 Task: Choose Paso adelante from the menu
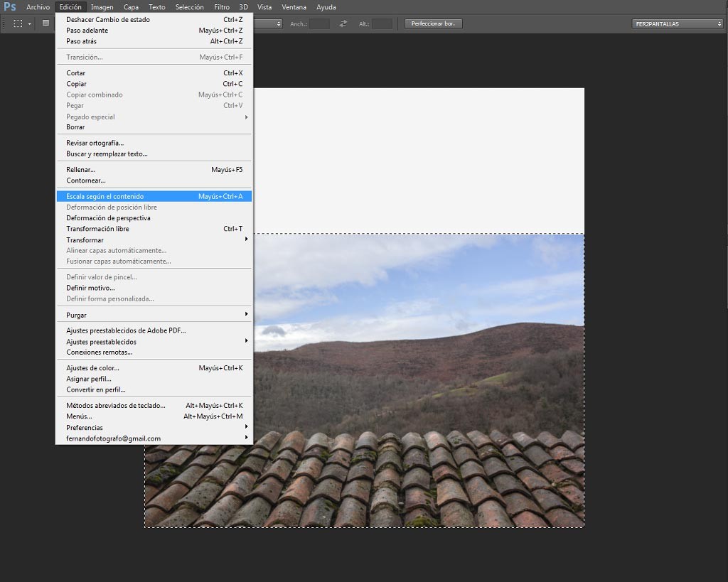pyautogui.click(x=154, y=30)
